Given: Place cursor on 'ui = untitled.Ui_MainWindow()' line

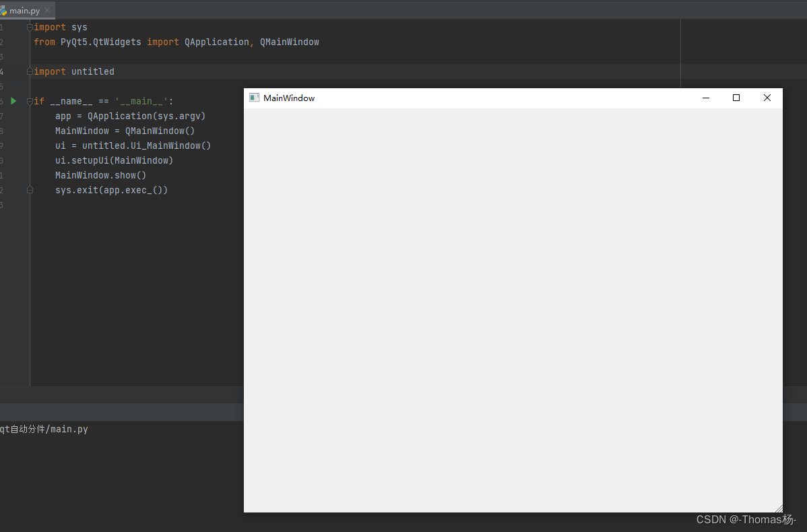Looking at the screenshot, I should click(x=133, y=145).
